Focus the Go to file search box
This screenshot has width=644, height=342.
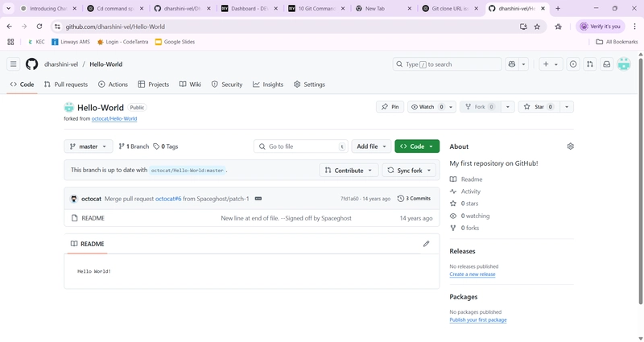point(300,146)
